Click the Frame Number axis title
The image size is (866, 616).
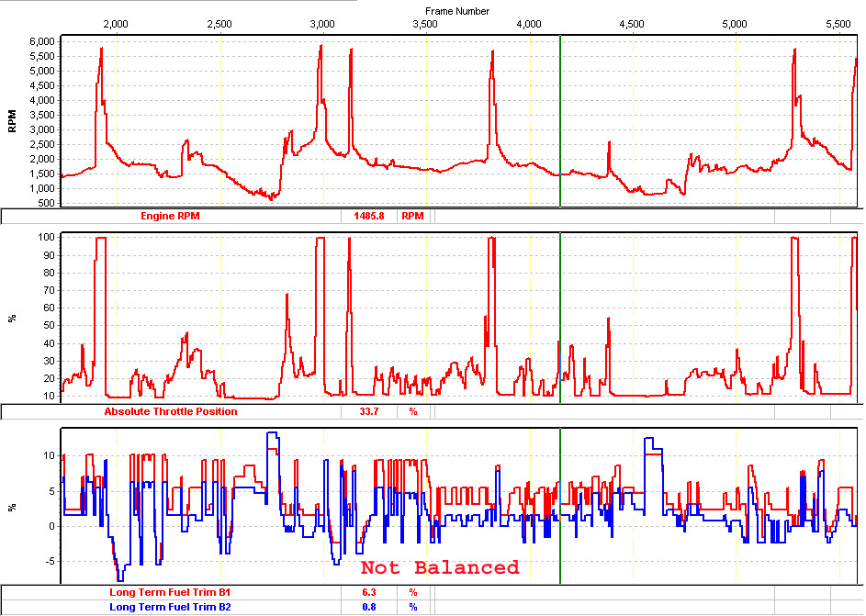pos(457,11)
